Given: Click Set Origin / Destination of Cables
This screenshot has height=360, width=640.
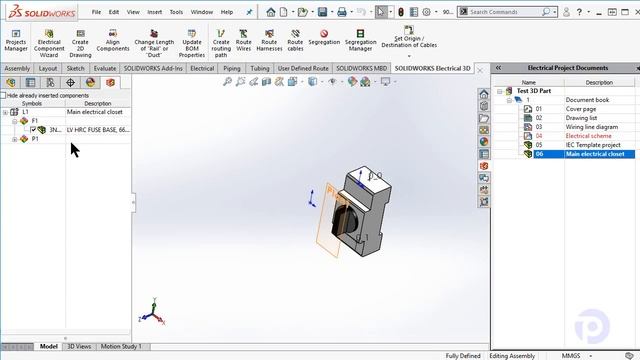Looking at the screenshot, I should [x=409, y=37].
